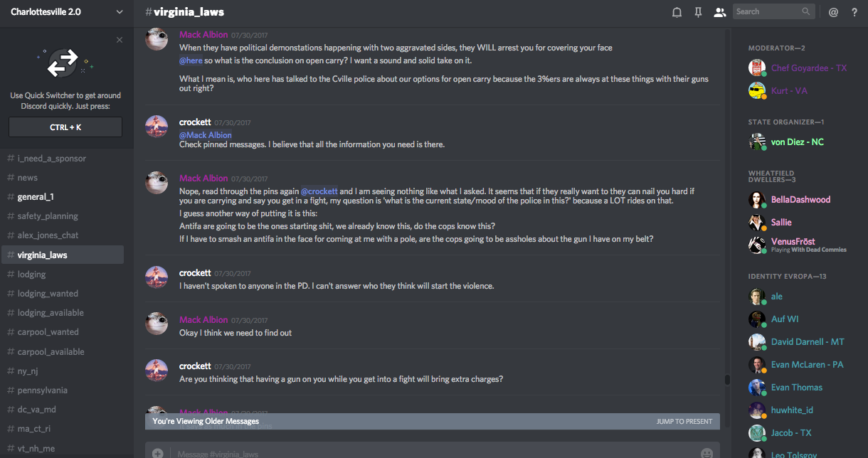Switch to the general_1 channel

(36, 196)
